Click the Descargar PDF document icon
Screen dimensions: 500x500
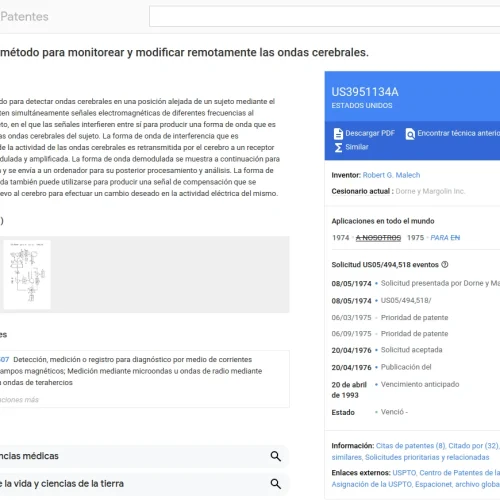[x=338, y=134]
